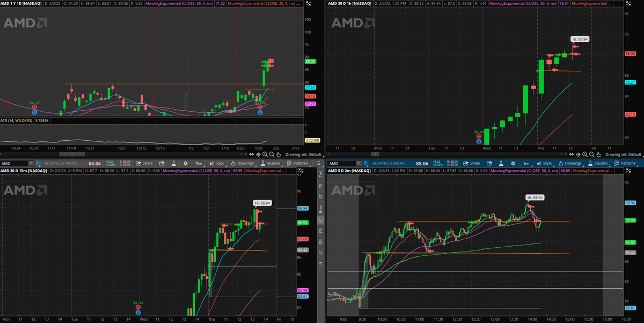Click Share button in 2m chart toolbar
The image size is (644, 323).
(471, 163)
